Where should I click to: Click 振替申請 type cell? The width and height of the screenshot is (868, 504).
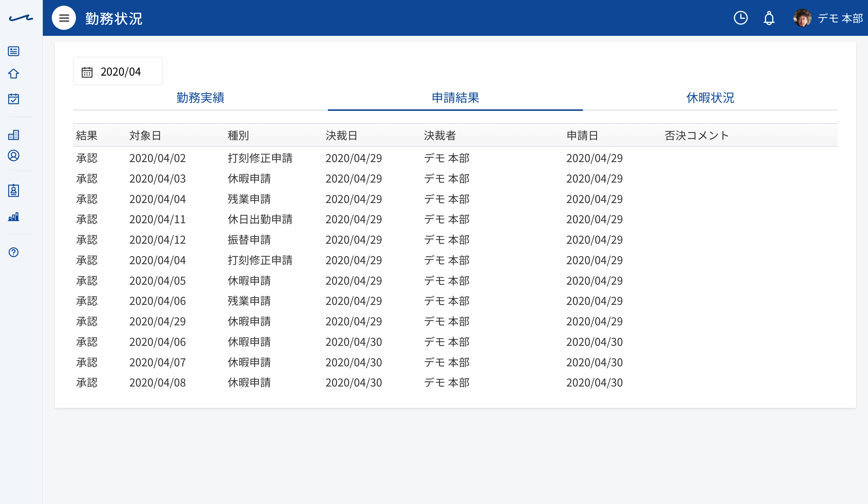(249, 240)
